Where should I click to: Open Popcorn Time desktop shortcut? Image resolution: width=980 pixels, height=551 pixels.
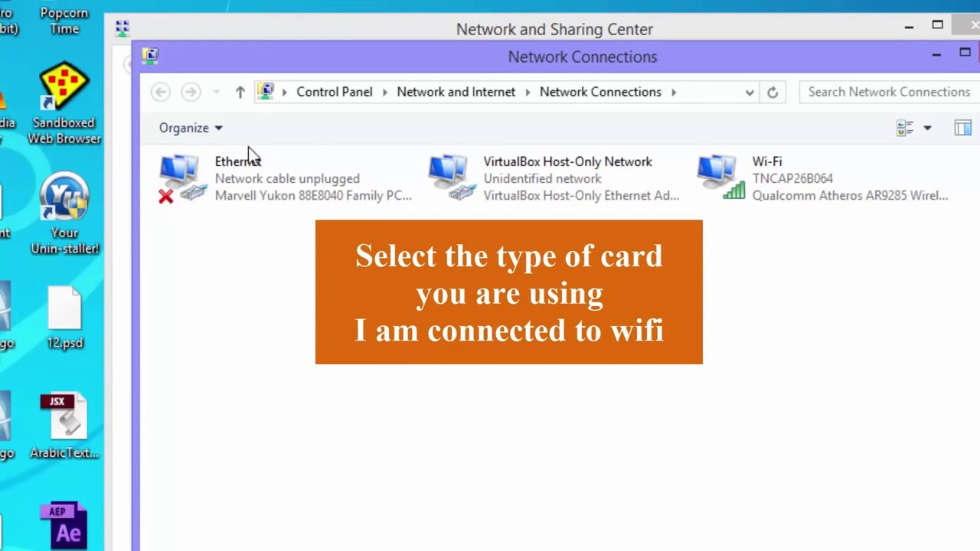click(x=64, y=21)
